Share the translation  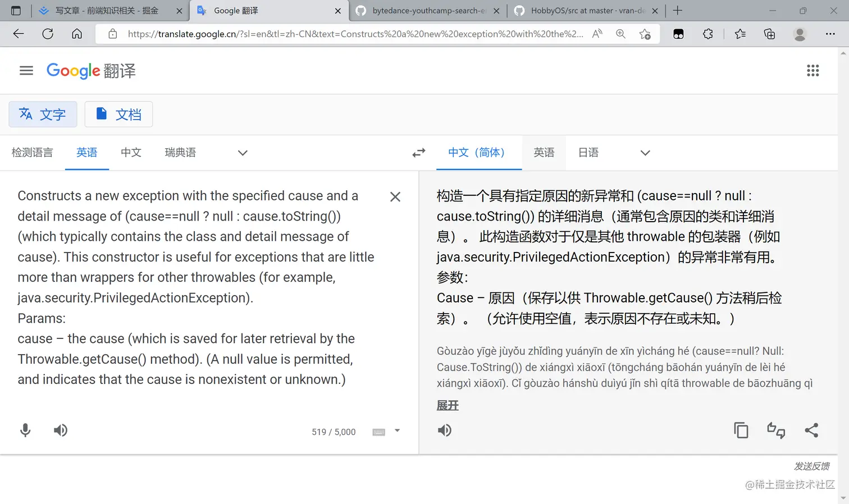pos(811,430)
